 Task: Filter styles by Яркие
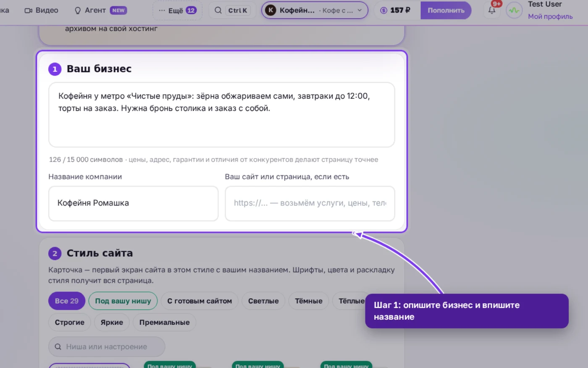click(x=112, y=322)
